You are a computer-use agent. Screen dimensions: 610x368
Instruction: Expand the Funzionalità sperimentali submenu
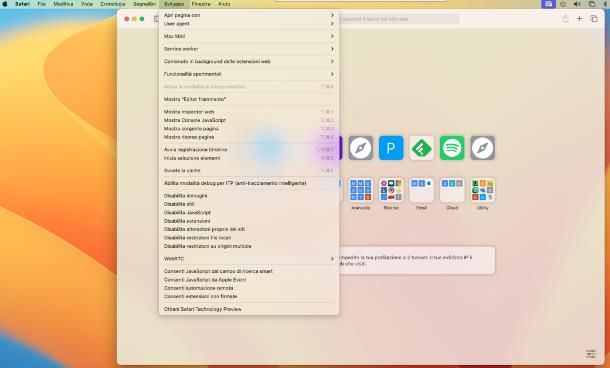[249, 74]
